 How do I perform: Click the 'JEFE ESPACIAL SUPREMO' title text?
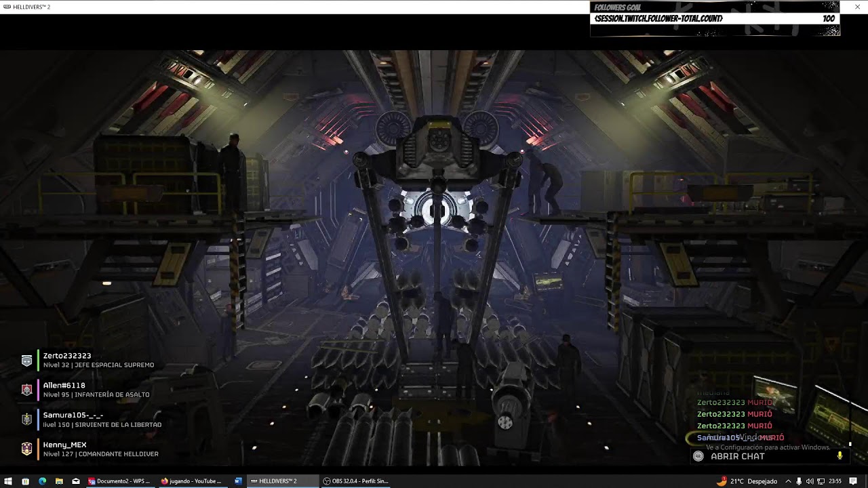[115, 365]
